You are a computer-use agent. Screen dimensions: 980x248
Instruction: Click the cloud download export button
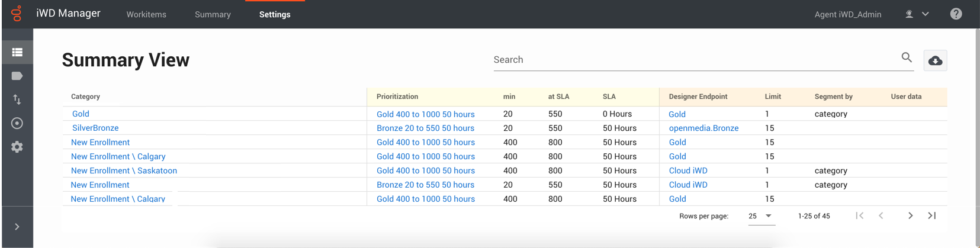935,60
